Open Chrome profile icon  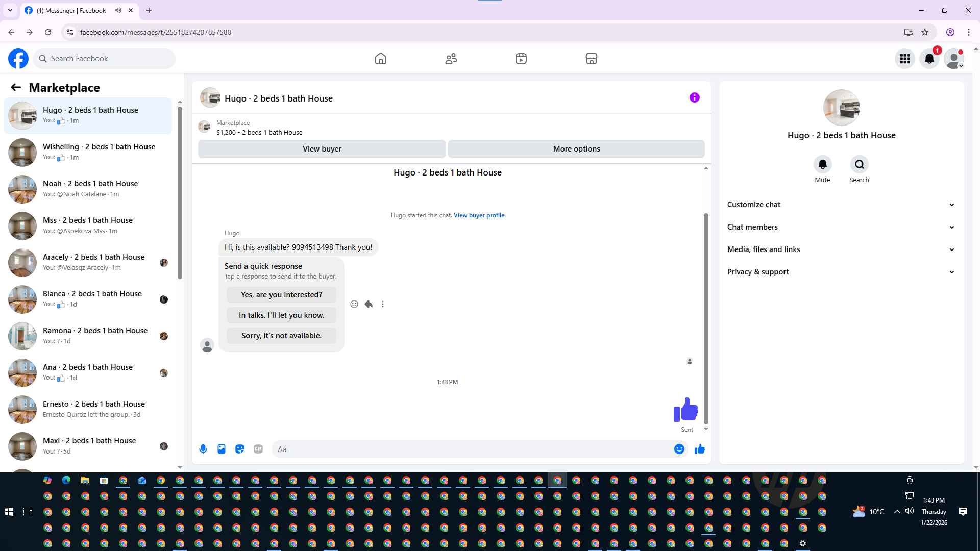click(x=950, y=32)
